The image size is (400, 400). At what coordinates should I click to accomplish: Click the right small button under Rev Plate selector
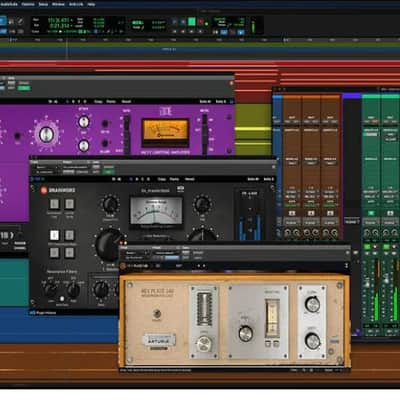(276, 343)
